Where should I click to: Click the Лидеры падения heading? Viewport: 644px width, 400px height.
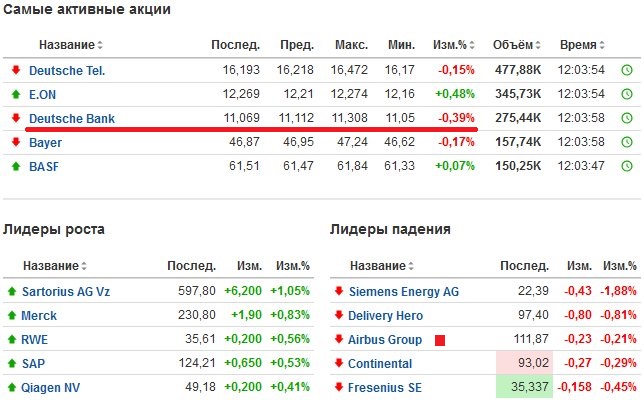pos(390,229)
